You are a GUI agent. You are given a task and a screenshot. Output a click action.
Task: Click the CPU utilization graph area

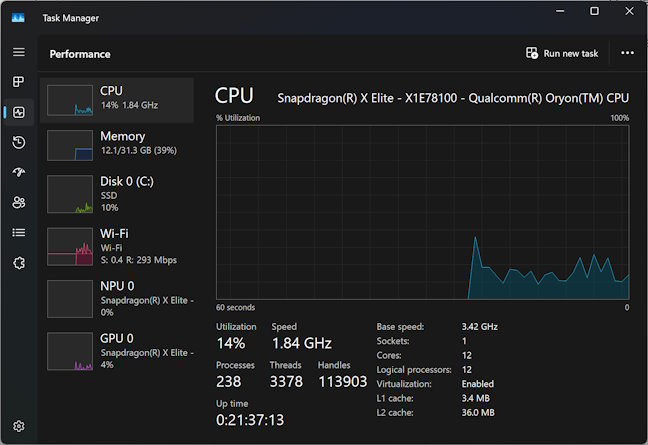[422, 212]
